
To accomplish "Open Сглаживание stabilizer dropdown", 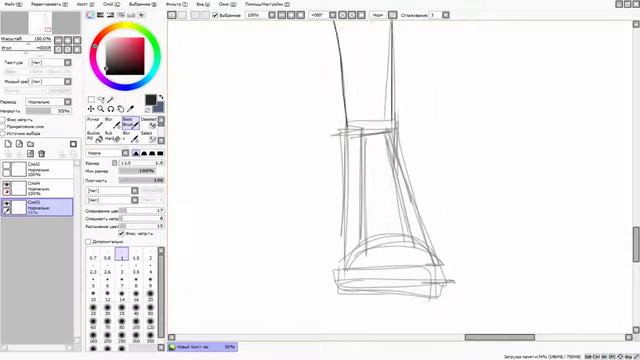I will 446,15.
